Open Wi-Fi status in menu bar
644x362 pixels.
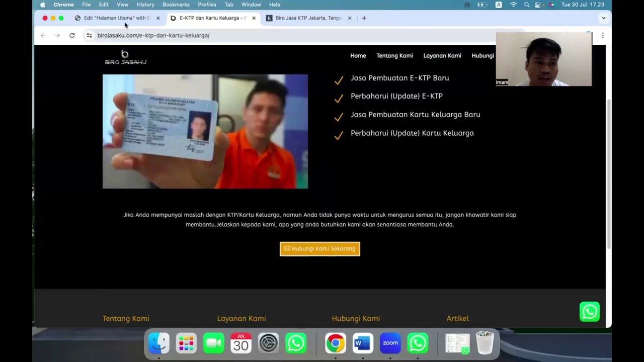513,5
